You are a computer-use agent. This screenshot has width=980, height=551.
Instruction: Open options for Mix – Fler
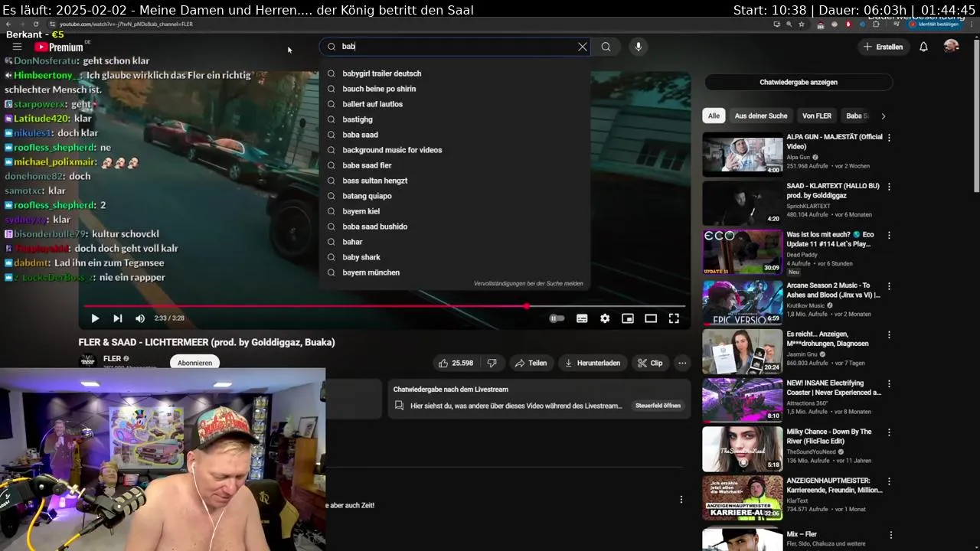pyautogui.click(x=889, y=535)
